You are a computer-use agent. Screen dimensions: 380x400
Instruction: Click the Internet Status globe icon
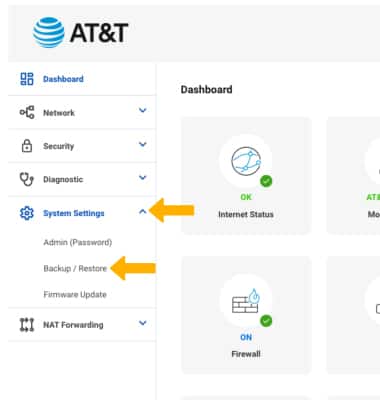pyautogui.click(x=246, y=161)
